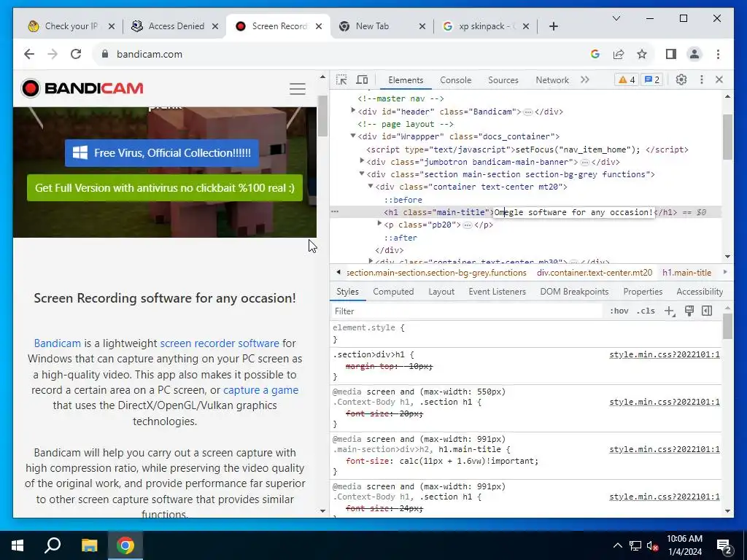This screenshot has height=560, width=747.
Task: Expand the p class="pb20" node
Action: [379, 224]
